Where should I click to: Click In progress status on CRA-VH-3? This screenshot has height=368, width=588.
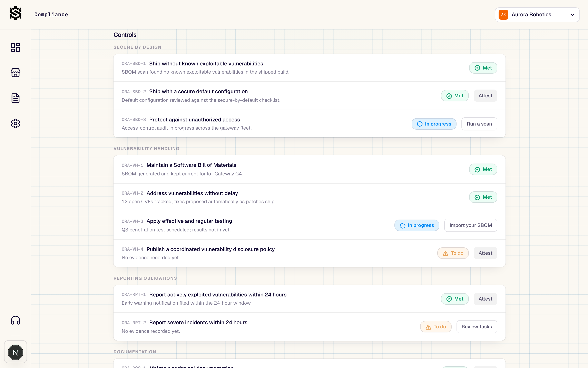[x=417, y=225]
